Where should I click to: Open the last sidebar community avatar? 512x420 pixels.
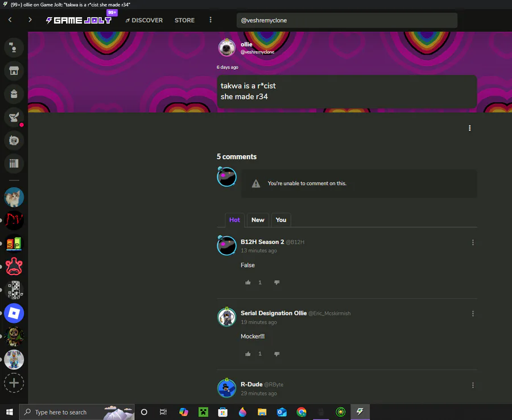pos(14,359)
